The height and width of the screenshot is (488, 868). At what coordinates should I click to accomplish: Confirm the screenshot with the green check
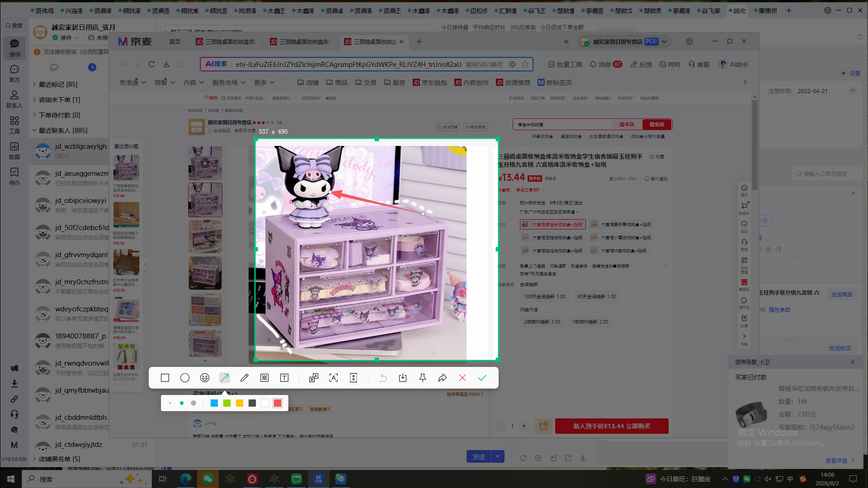[482, 378]
